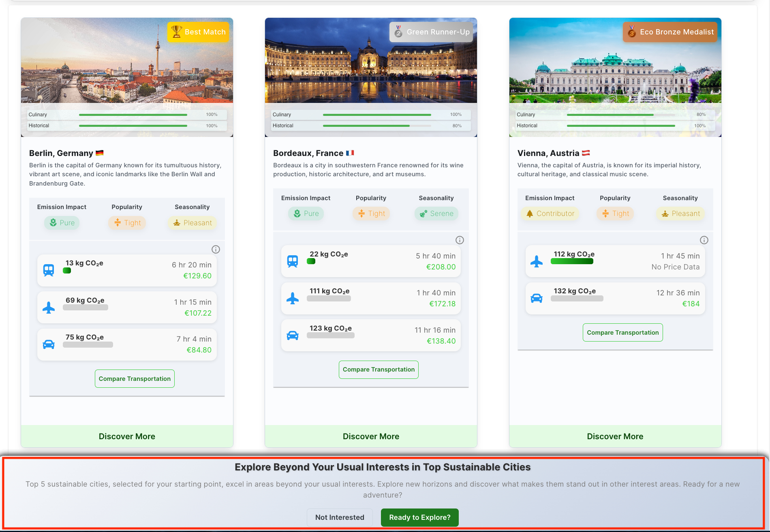Click the Bordeaux, France heading
The height and width of the screenshot is (532, 770).
(x=308, y=153)
